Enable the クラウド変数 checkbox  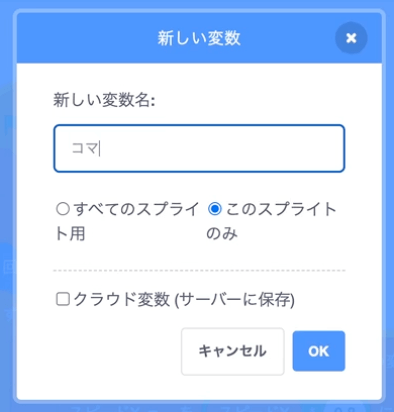[63, 299]
